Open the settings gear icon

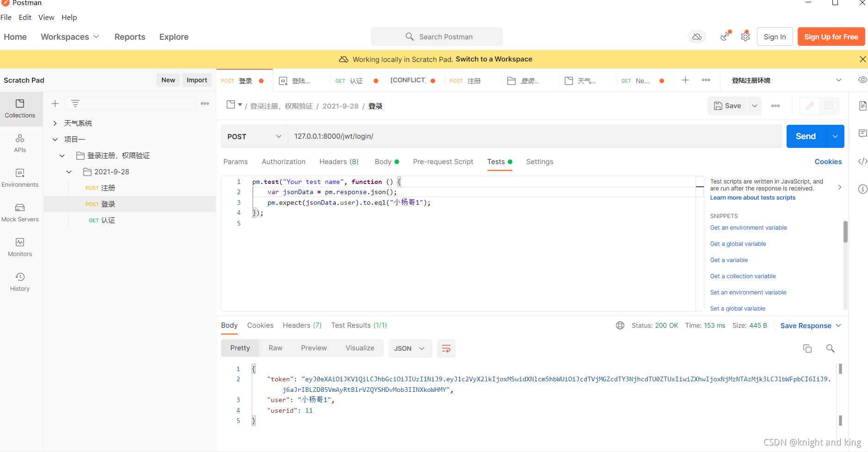click(745, 37)
